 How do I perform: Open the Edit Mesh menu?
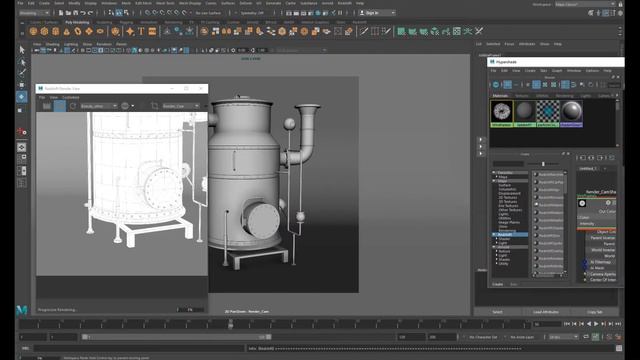coord(143,3)
